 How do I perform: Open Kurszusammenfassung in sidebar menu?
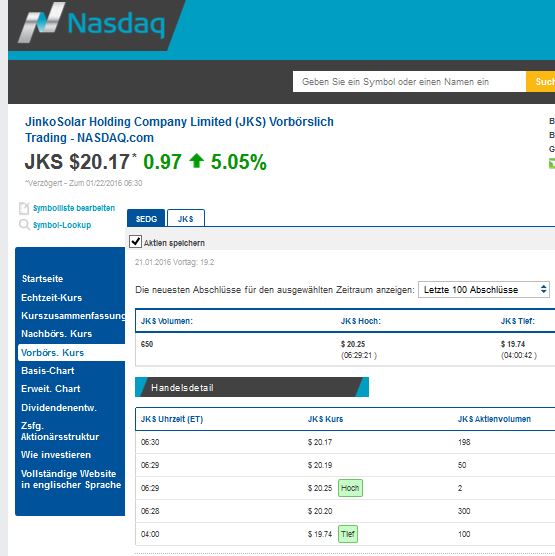pos(73,316)
